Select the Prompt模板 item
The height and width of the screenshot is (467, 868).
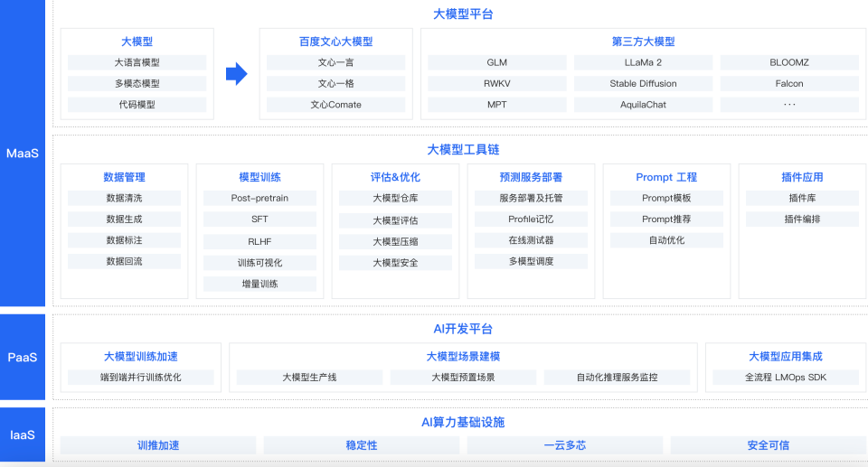tap(666, 198)
